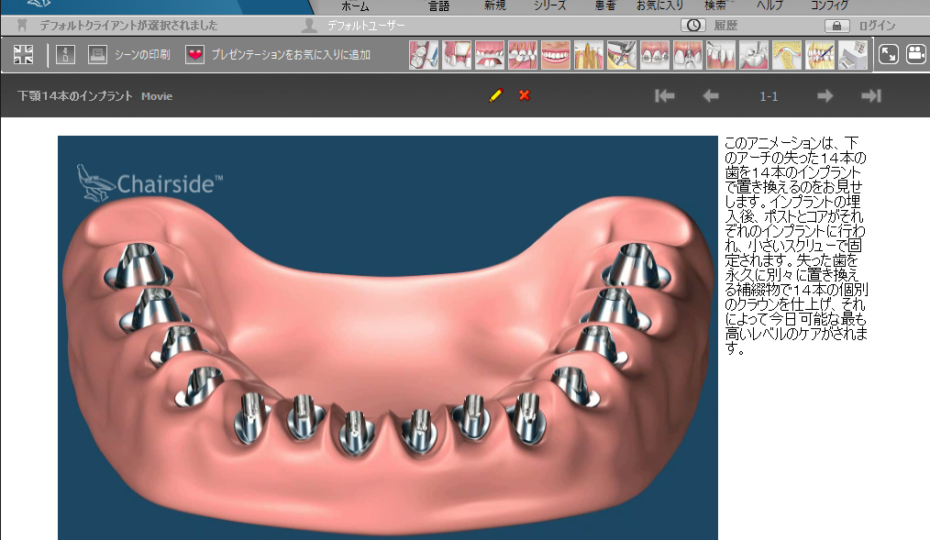Open the dentures category icon
Screen dimensions: 930x540
tap(490, 55)
